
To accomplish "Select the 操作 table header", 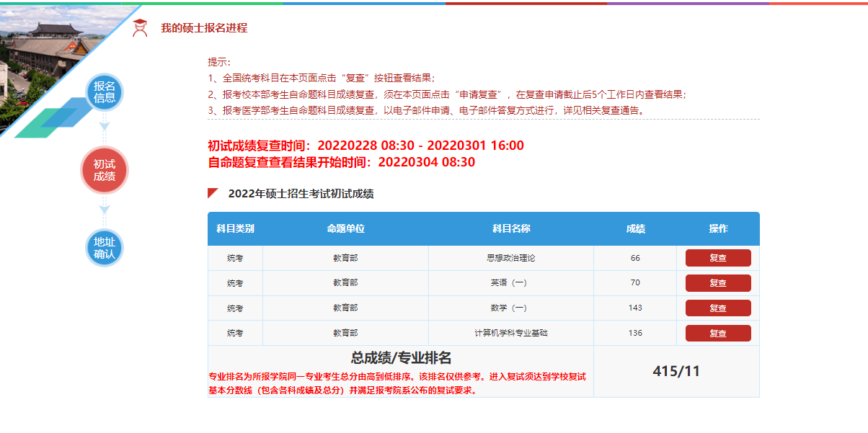I will click(717, 228).
